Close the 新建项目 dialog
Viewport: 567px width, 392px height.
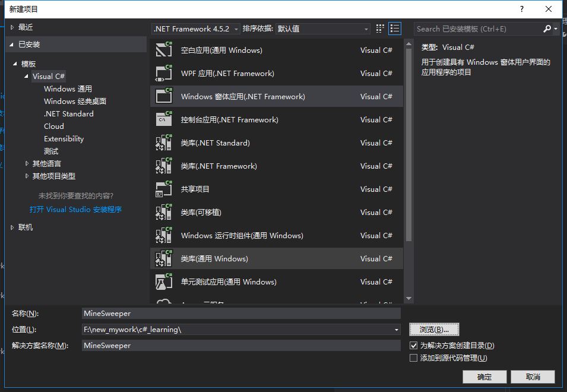[x=548, y=9]
